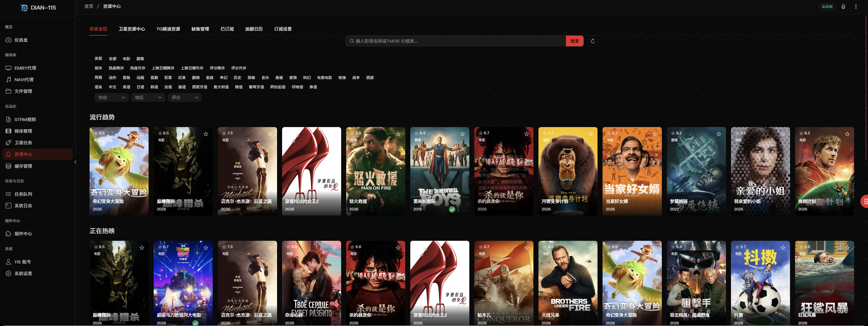Open 115 账号 user icon in sidebar
The width and height of the screenshot is (868, 326).
8,262
